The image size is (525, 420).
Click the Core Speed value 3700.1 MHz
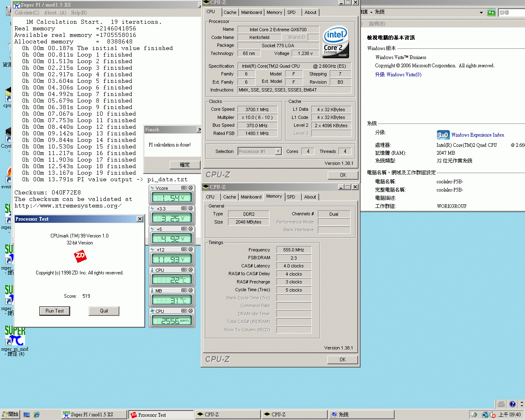[x=257, y=110]
